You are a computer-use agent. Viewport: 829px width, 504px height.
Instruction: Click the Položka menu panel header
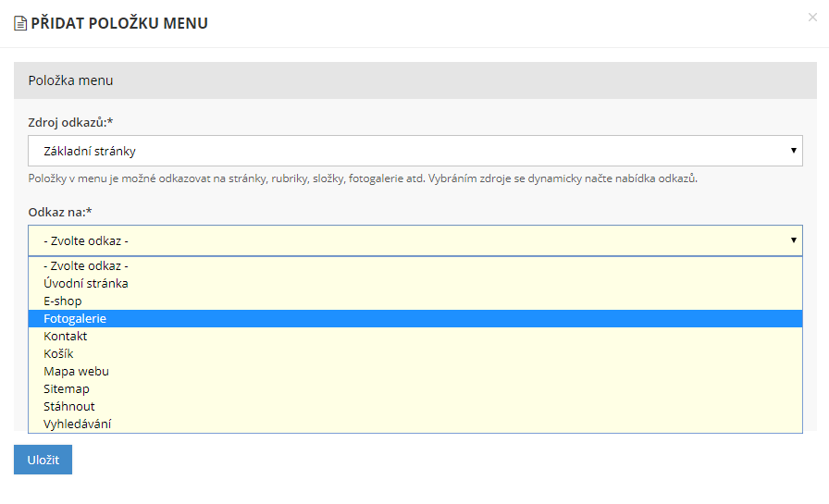click(x=414, y=80)
